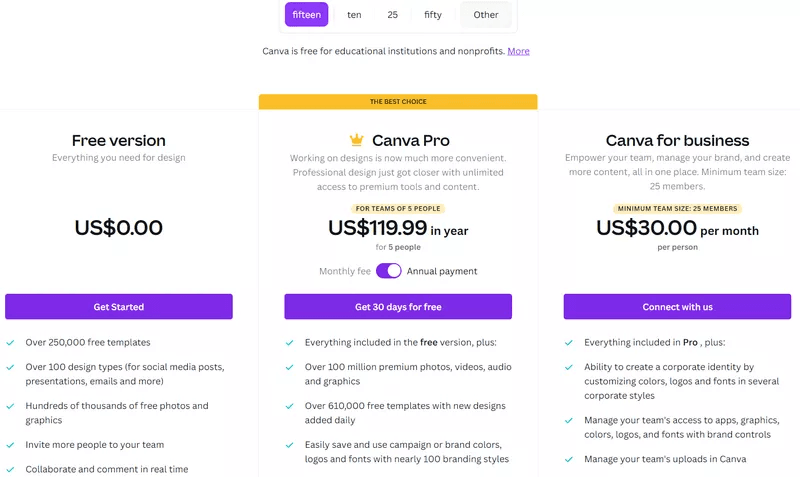
Task: Click the crown icon beside Canva Pro
Action: point(356,140)
